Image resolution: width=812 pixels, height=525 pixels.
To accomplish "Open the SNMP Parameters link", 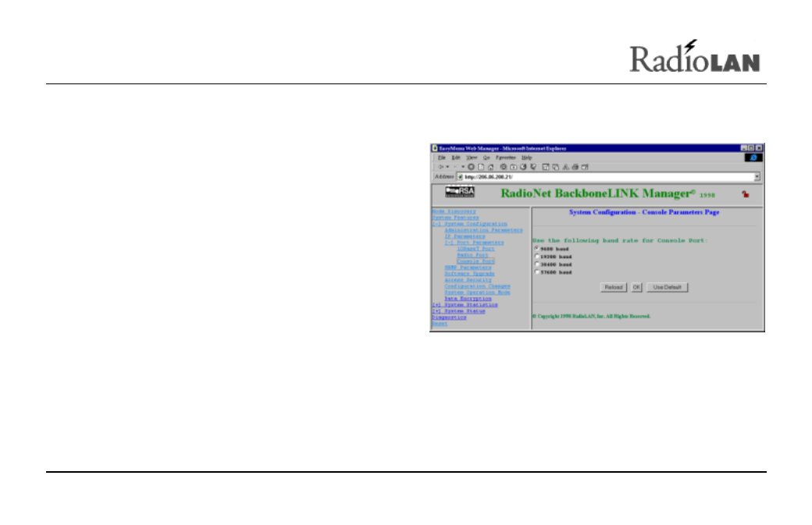I will click(468, 268).
